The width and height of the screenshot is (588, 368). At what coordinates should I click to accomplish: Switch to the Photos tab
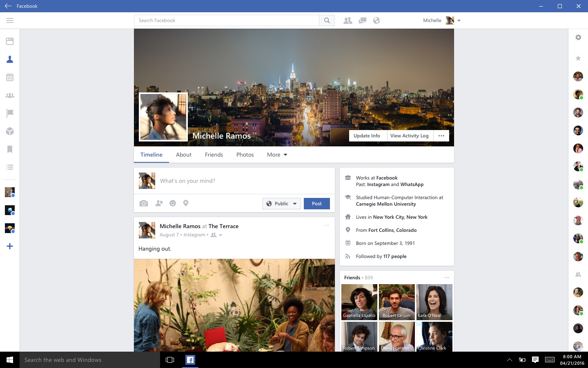pyautogui.click(x=245, y=155)
